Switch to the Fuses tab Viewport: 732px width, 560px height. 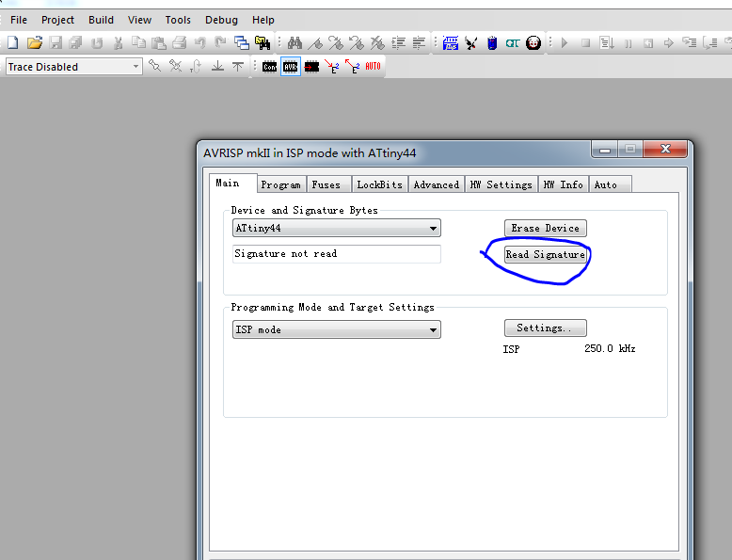click(x=328, y=184)
